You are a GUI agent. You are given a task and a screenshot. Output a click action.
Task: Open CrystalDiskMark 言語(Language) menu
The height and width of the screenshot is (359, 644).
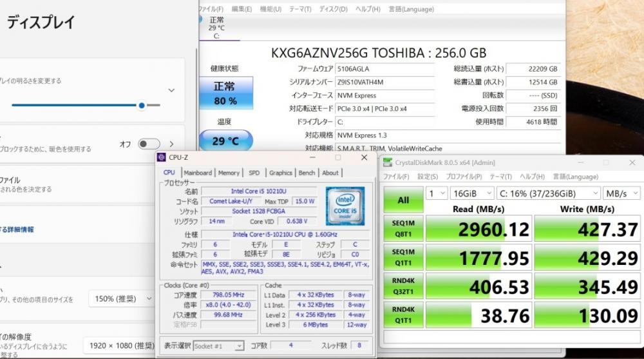(575, 177)
